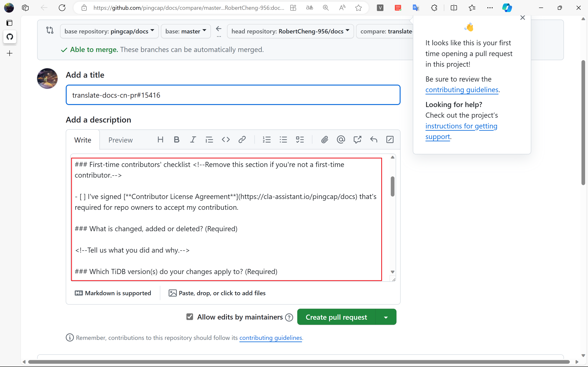Click the Attach files paperclip icon

point(325,140)
